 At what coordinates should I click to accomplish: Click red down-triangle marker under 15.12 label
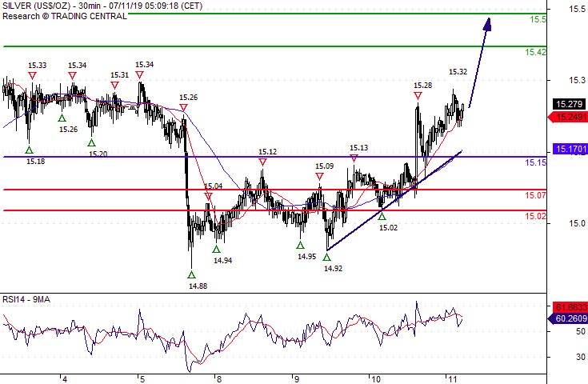pyautogui.click(x=263, y=162)
